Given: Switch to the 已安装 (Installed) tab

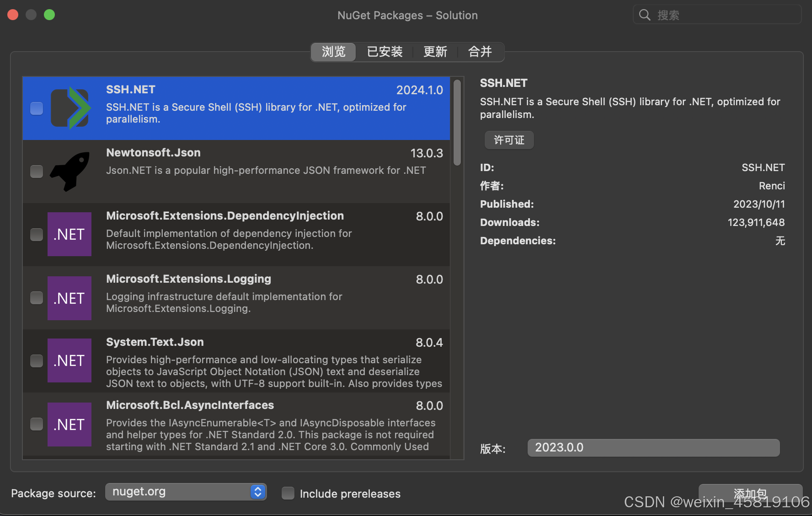Looking at the screenshot, I should [385, 52].
